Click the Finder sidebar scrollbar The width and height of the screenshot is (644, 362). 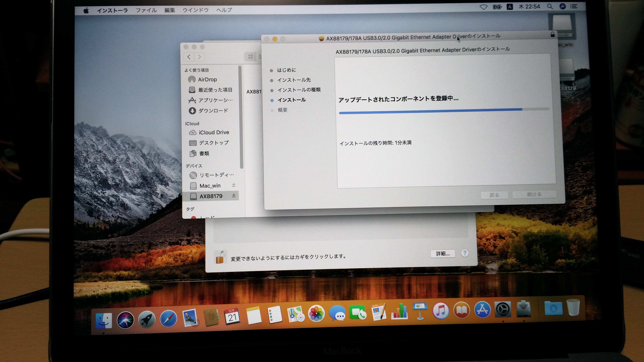click(x=241, y=117)
